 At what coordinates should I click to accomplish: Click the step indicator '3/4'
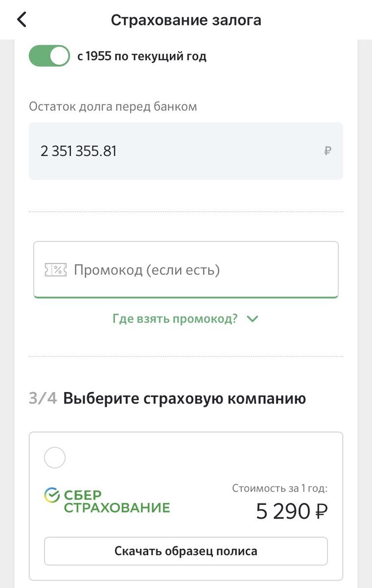click(44, 398)
